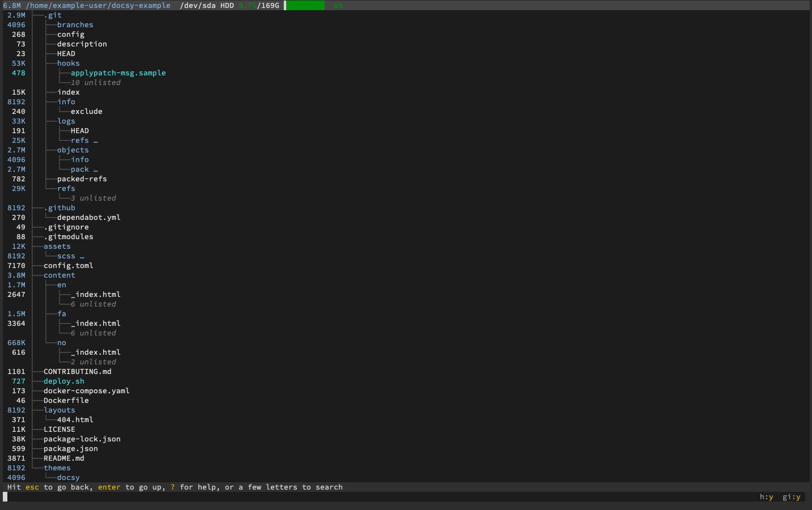Open the docsy theme folder
Image resolution: width=812 pixels, height=510 pixels.
point(68,477)
